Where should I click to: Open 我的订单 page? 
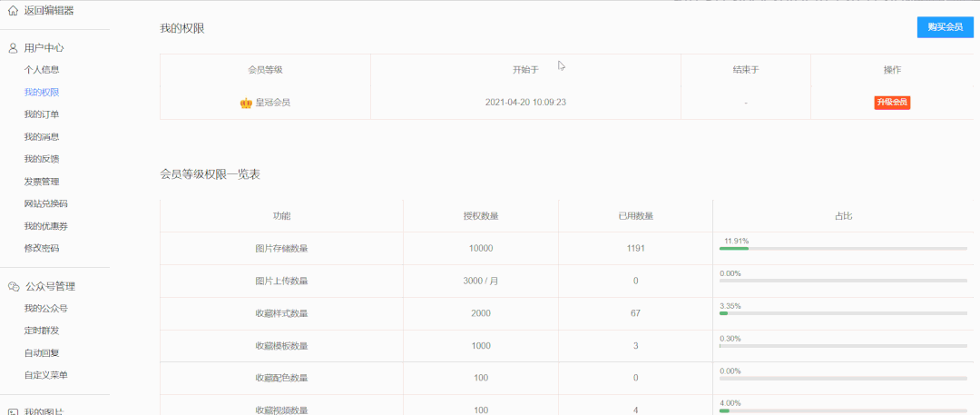click(42, 114)
